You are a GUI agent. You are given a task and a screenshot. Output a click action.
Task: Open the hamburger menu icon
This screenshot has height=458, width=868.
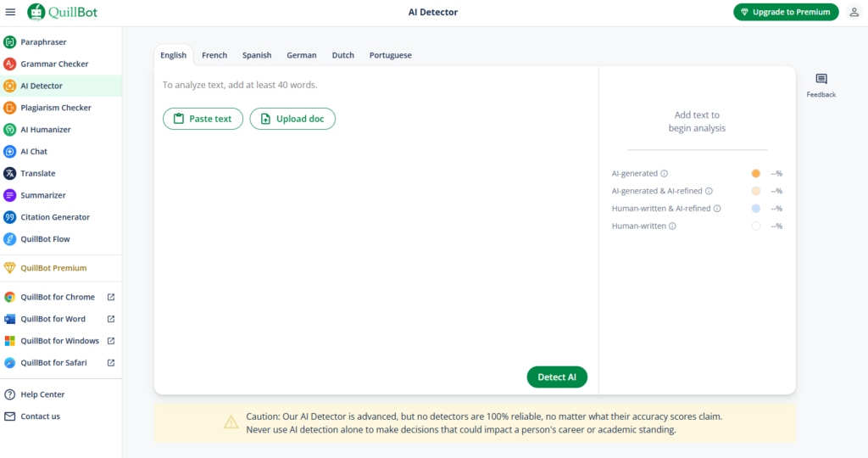(10, 12)
